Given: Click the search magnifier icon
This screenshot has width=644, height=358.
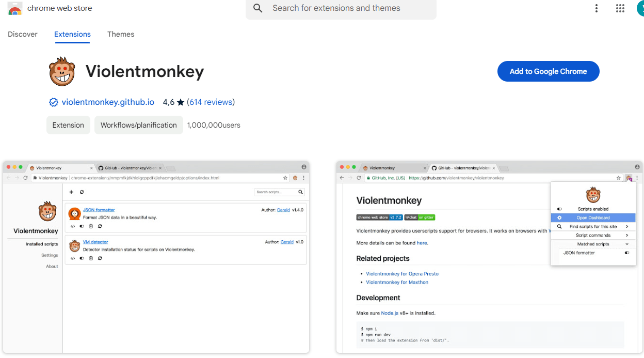Looking at the screenshot, I should (258, 8).
